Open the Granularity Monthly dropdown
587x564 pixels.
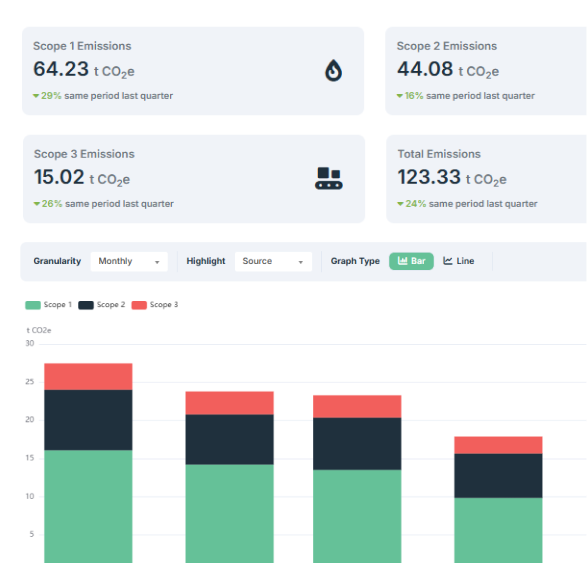tap(129, 261)
